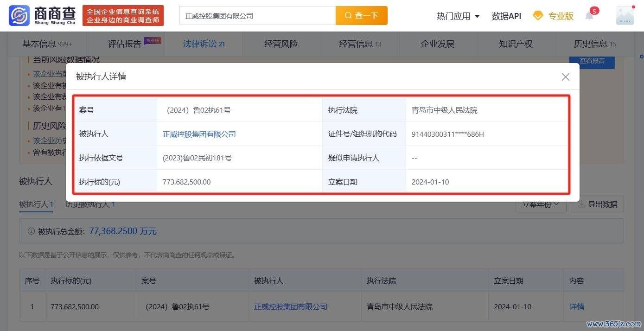Click 正威控股集团有限公司 link in table row
Viewport: 644px width, 331px height.
pyautogui.click(x=290, y=306)
